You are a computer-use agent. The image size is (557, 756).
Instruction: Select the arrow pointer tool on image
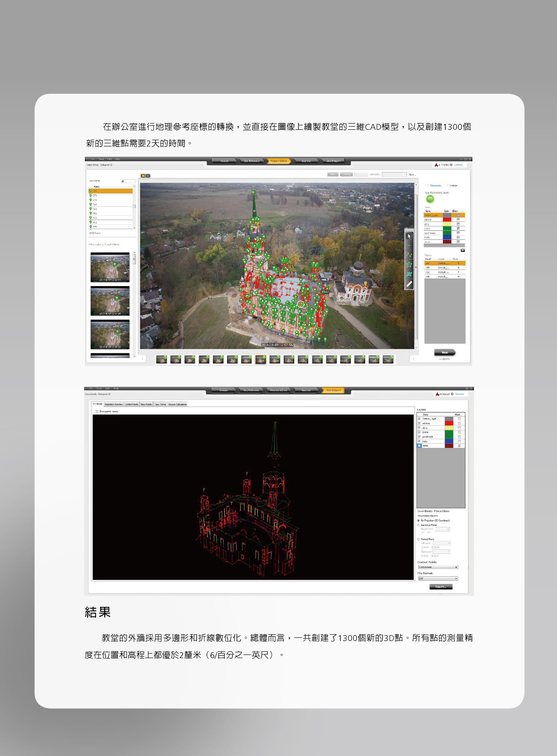pos(409,236)
